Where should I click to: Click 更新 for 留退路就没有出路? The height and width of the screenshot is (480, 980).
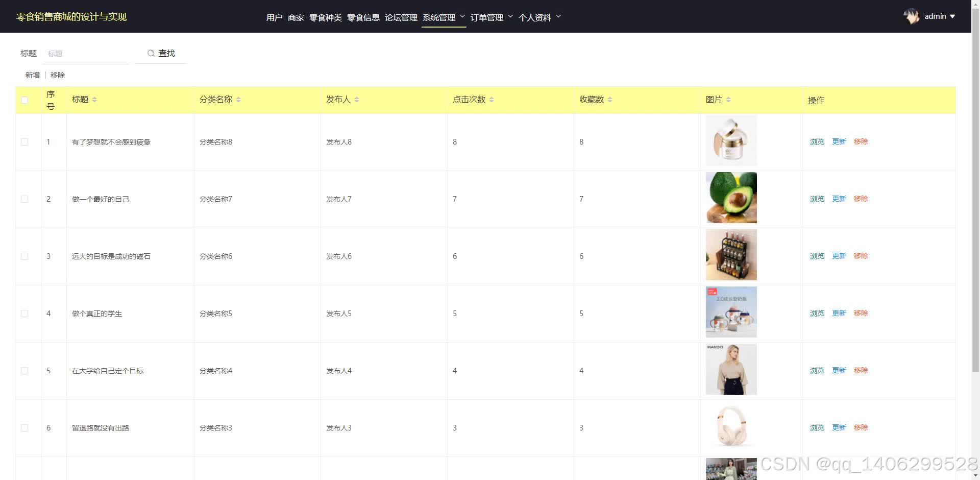[x=839, y=427]
